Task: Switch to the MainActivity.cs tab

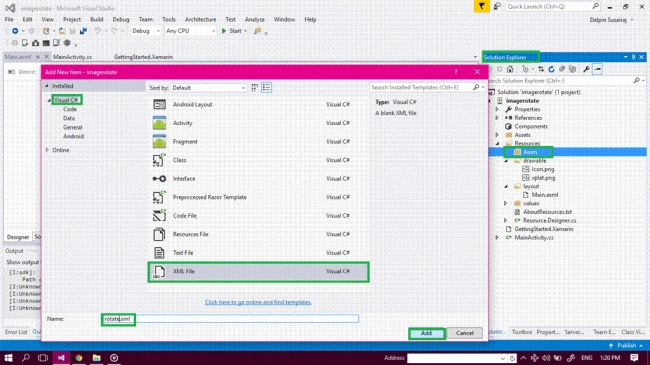Action: [x=73, y=57]
